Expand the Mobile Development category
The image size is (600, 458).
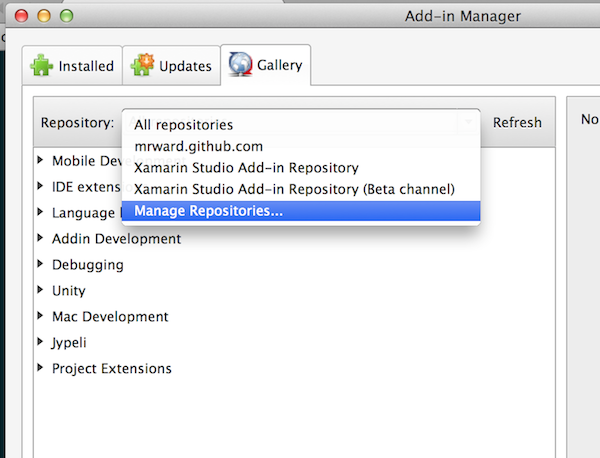click(x=40, y=160)
